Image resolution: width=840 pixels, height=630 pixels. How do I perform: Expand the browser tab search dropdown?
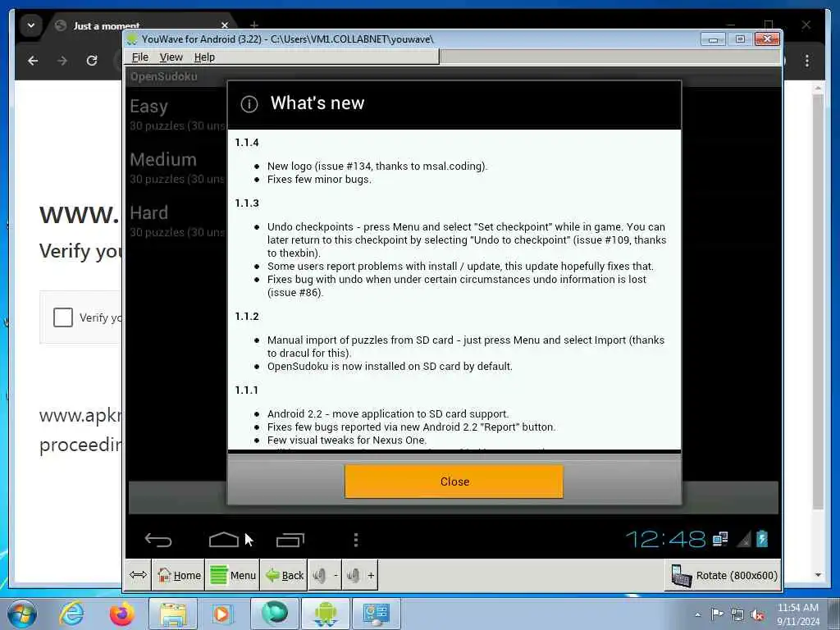click(x=31, y=25)
